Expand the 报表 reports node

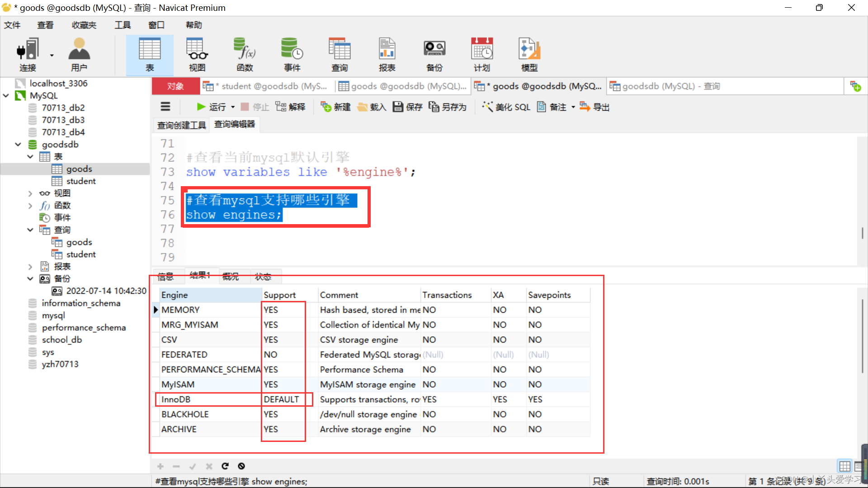point(30,267)
